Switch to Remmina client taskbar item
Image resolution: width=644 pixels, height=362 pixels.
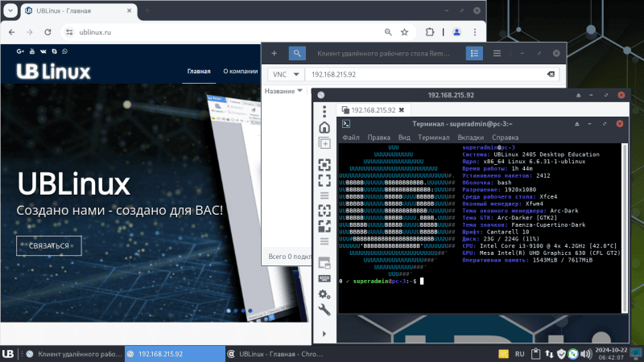(x=74, y=354)
